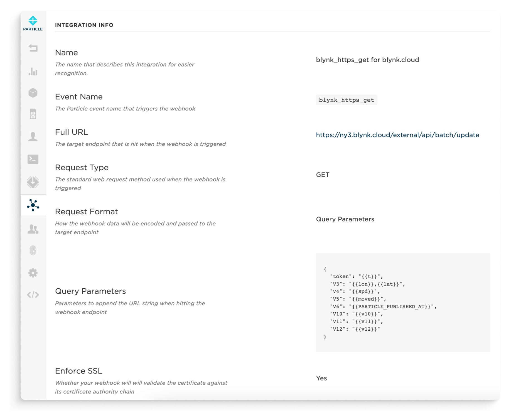Open the Events terminal icon
The height and width of the screenshot is (420, 511).
[x=33, y=159]
